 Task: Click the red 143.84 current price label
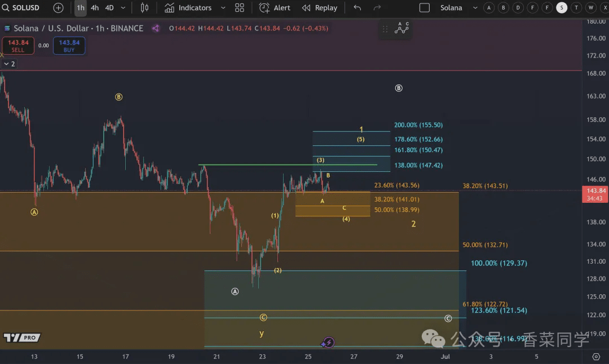pyautogui.click(x=595, y=194)
